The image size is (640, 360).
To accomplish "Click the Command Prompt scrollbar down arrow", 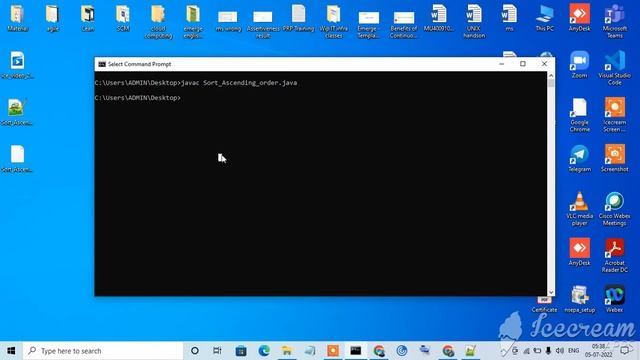I will (551, 292).
